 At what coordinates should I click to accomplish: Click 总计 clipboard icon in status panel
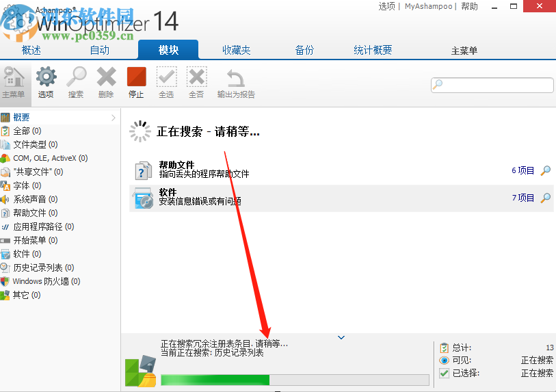point(444,348)
